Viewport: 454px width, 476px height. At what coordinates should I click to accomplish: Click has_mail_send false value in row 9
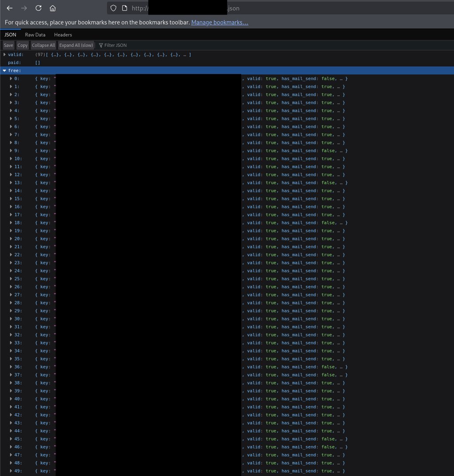point(328,151)
